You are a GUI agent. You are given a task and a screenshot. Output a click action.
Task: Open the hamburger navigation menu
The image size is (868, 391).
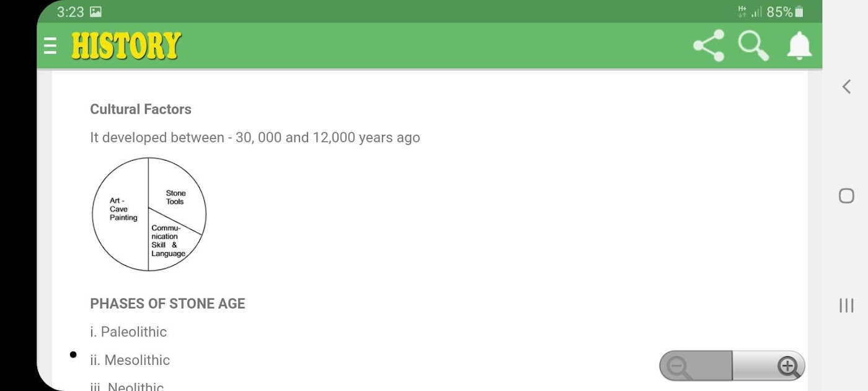(x=50, y=46)
